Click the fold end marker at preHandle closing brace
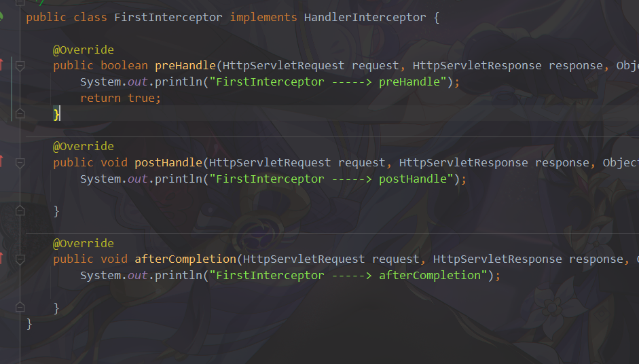639x364 pixels. [x=20, y=113]
